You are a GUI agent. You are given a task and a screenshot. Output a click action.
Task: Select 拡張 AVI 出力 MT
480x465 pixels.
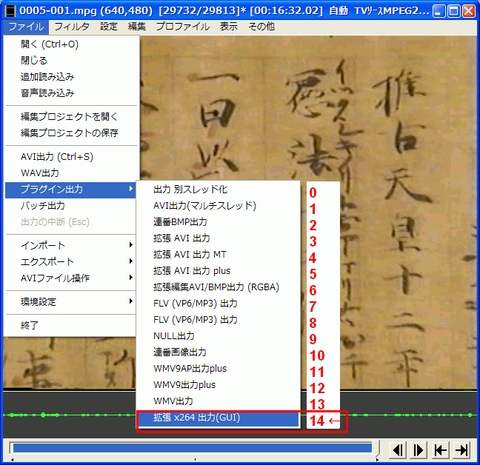click(x=218, y=254)
